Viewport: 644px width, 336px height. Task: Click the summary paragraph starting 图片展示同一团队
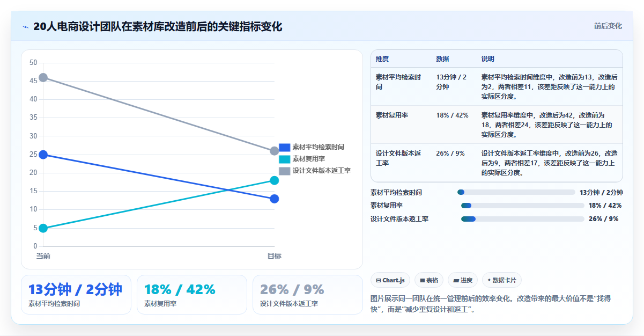point(491,303)
